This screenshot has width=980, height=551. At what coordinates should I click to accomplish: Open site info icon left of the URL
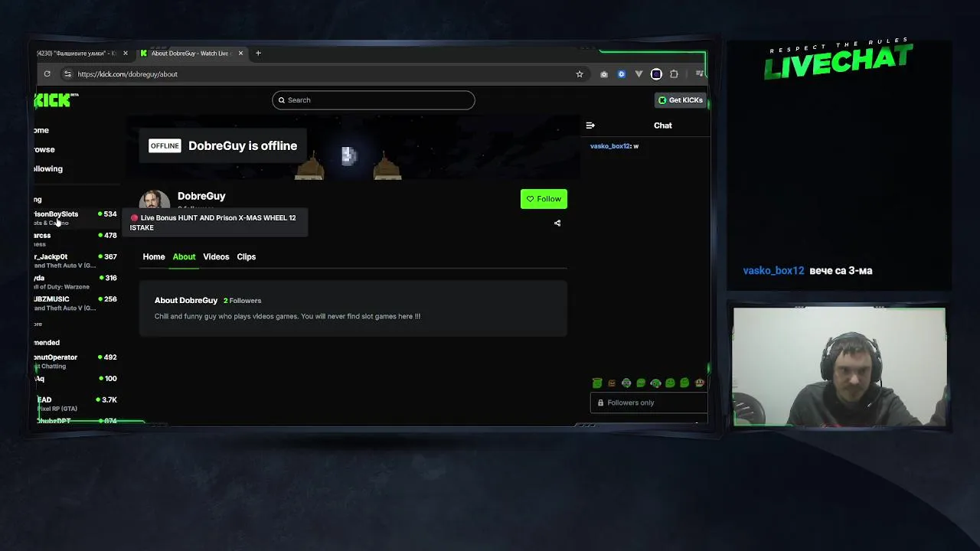coord(67,74)
